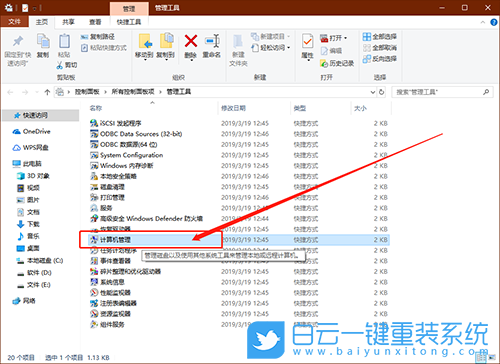This screenshot has height=364, width=500.
Task: Click the 碎片整理和优化驱动器 icon
Action: 94,271
